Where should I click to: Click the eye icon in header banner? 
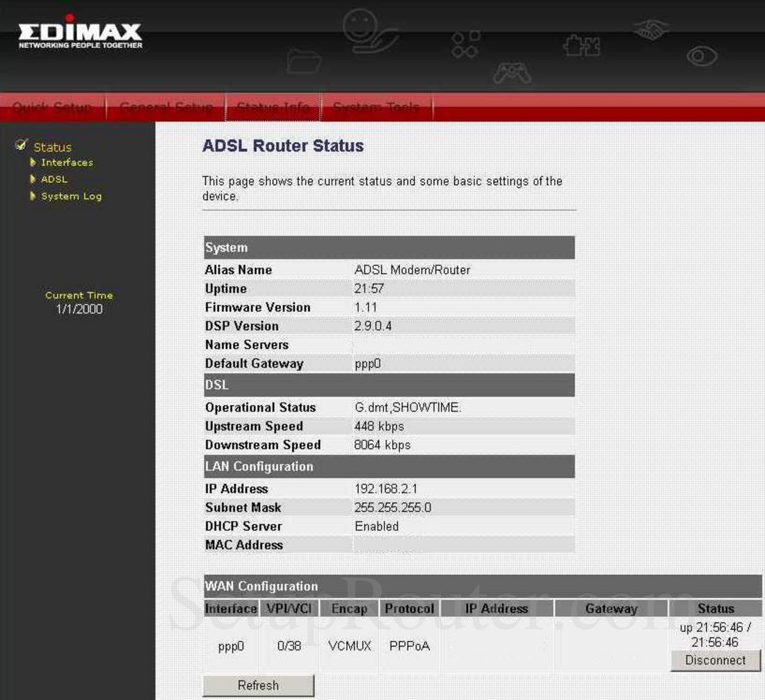(702, 56)
